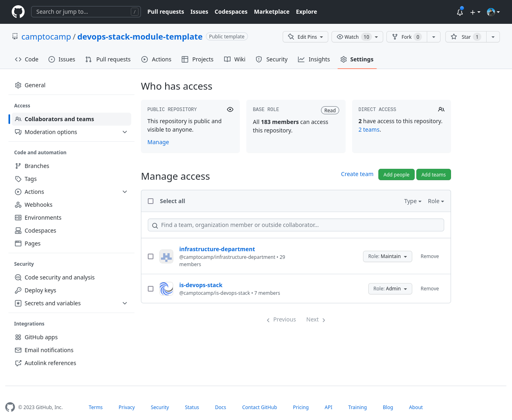The height and width of the screenshot is (420, 512).
Task: Open the is-devops-stack team link
Action: tap(201, 285)
